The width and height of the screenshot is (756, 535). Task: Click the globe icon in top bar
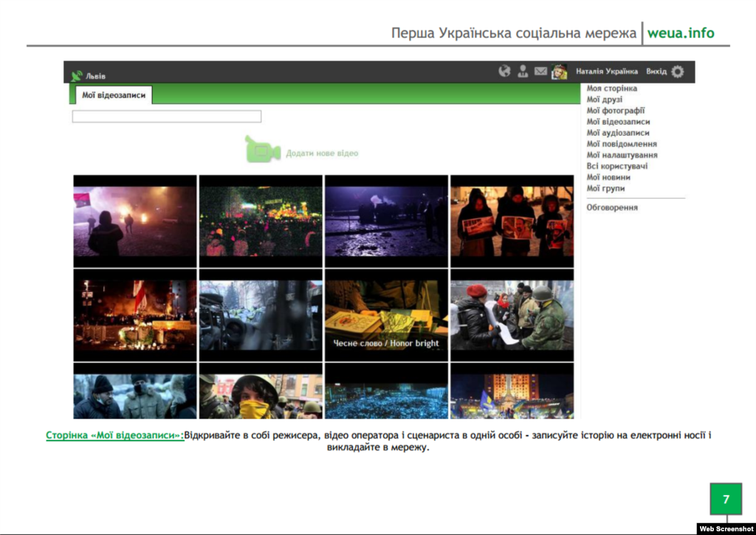pyautogui.click(x=505, y=72)
